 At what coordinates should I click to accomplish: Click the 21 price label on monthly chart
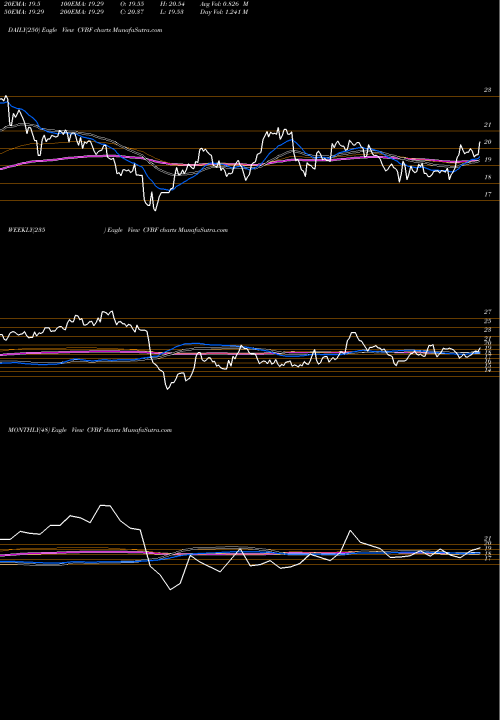488,538
